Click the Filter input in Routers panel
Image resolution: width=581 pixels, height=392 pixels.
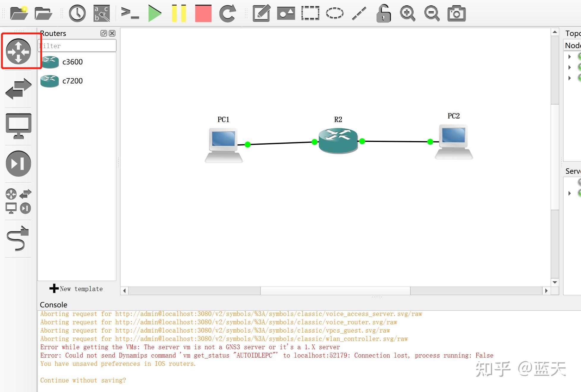tap(77, 46)
